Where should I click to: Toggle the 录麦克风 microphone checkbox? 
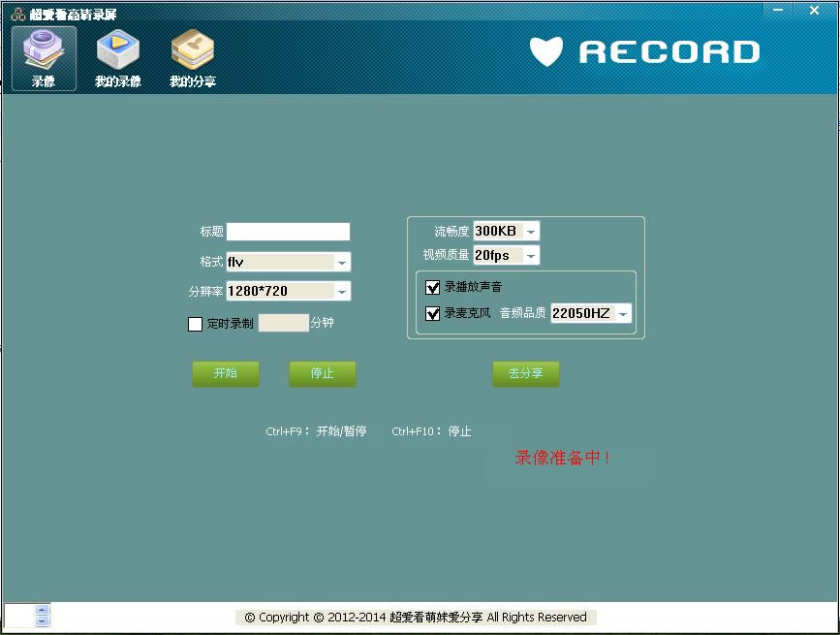(x=432, y=313)
